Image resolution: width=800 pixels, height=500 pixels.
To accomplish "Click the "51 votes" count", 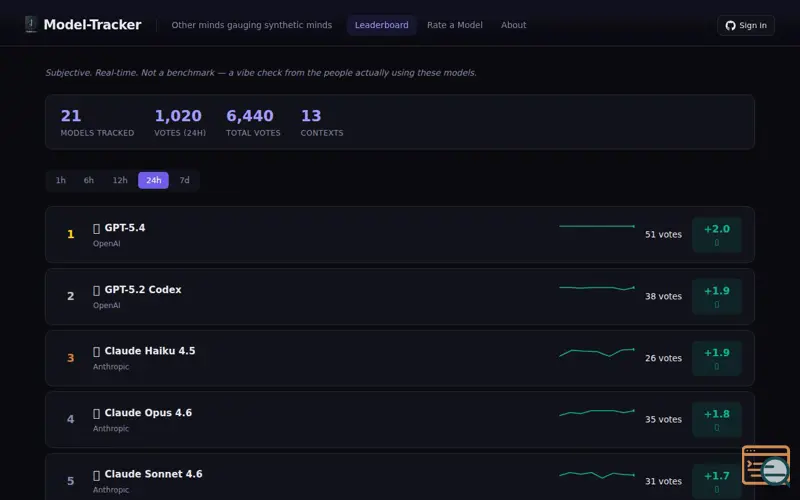I will pyautogui.click(x=663, y=235).
